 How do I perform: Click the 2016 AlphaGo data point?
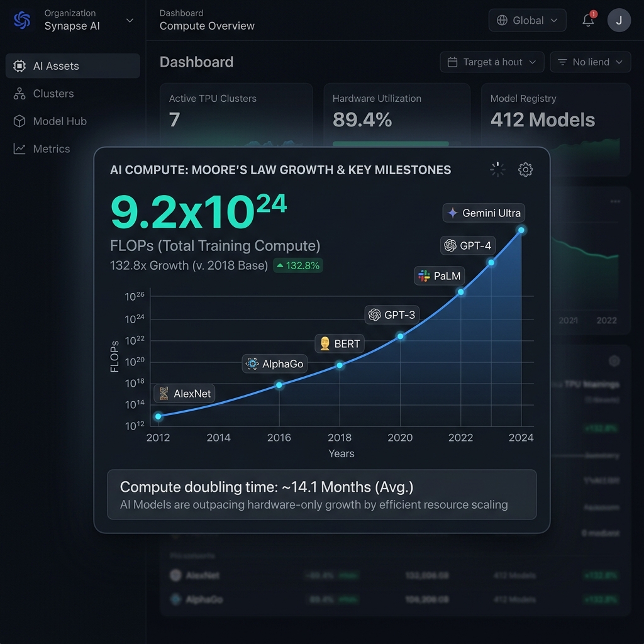(x=279, y=385)
